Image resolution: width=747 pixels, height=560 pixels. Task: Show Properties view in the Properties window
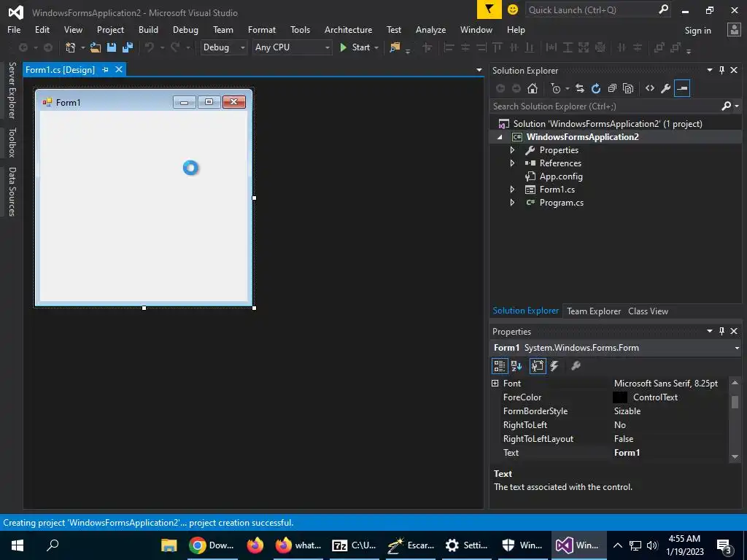[x=538, y=366]
